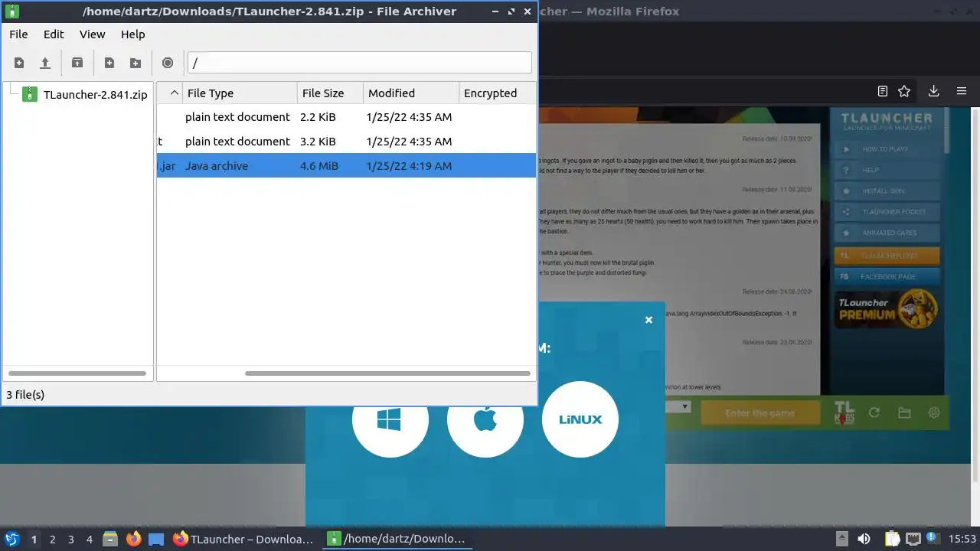Click the Extract archive toolbar icon
This screenshot has height=551, width=980.
tap(77, 63)
